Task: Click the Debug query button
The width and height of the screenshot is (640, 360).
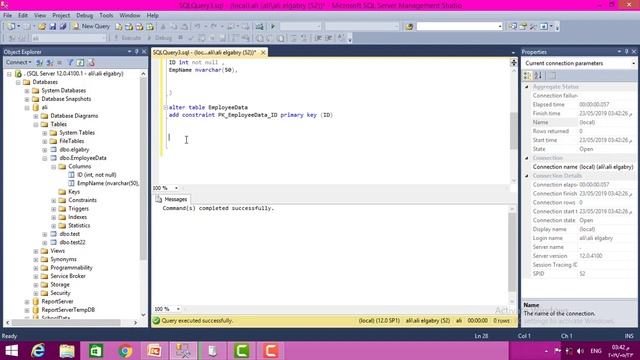Action: coord(160,38)
